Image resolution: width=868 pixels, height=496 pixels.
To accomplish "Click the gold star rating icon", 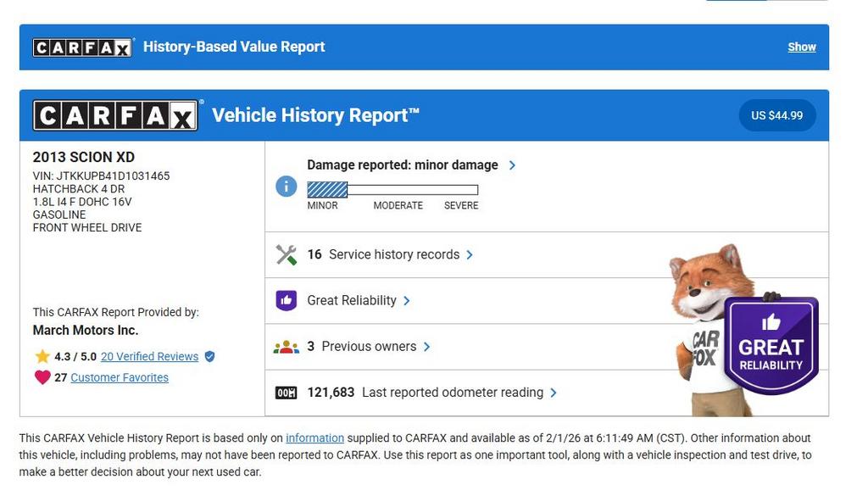I will (x=42, y=356).
